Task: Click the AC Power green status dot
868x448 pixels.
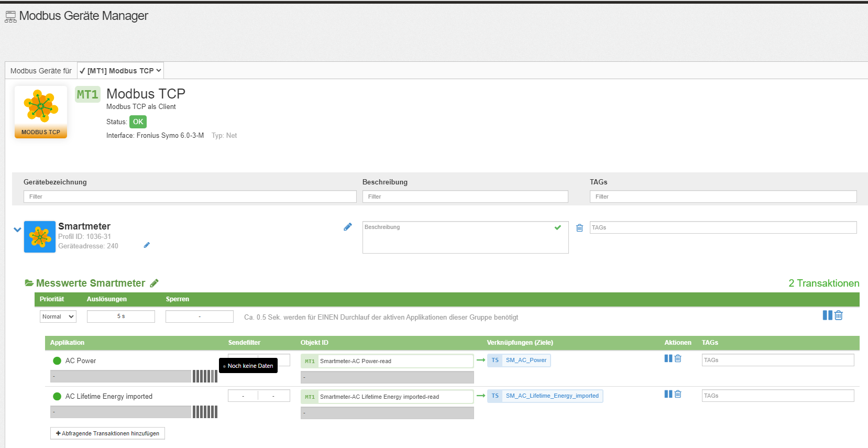Action: [x=57, y=360]
